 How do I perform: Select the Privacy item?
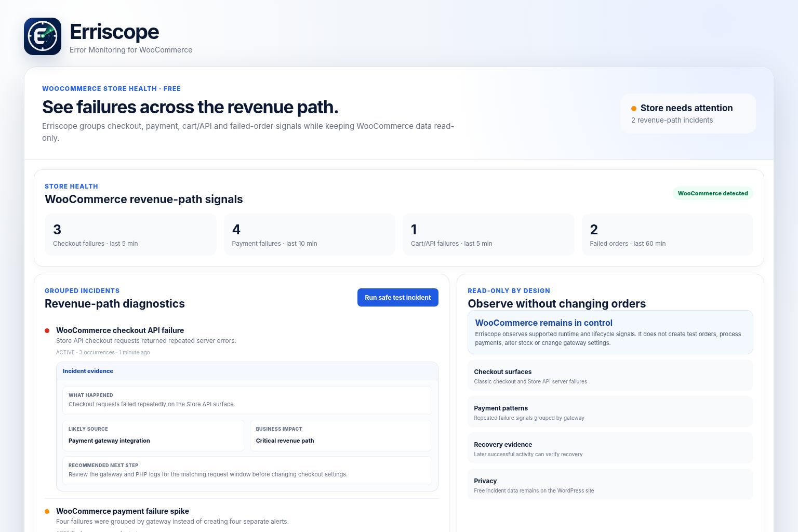click(610, 484)
